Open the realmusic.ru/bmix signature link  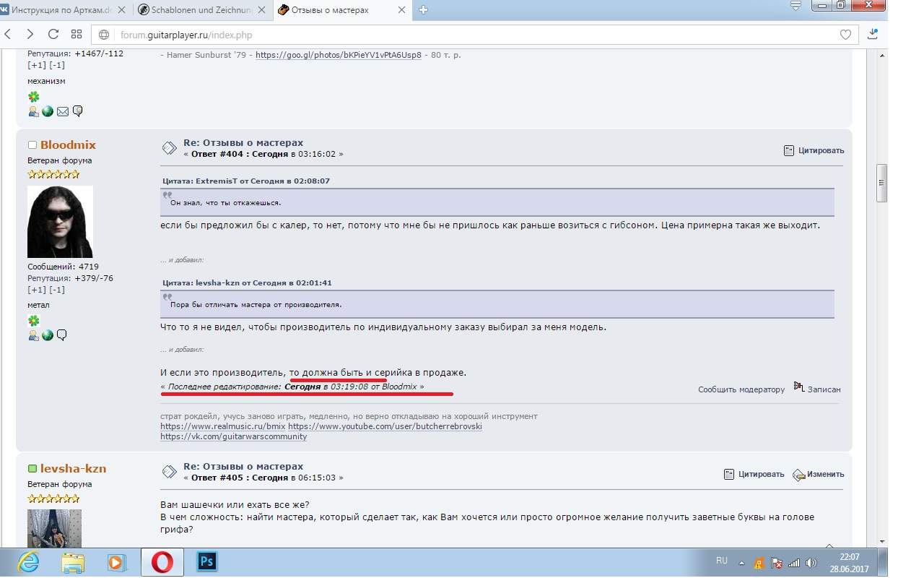[x=223, y=426]
